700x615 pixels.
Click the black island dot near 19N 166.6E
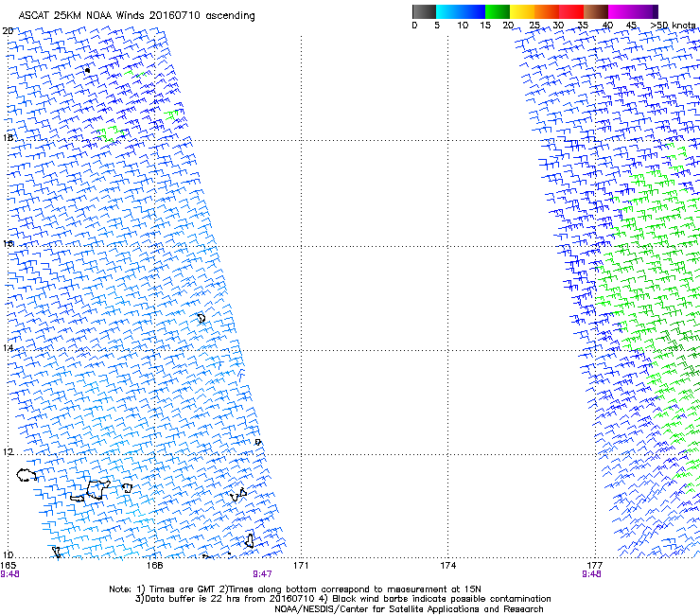click(87, 70)
